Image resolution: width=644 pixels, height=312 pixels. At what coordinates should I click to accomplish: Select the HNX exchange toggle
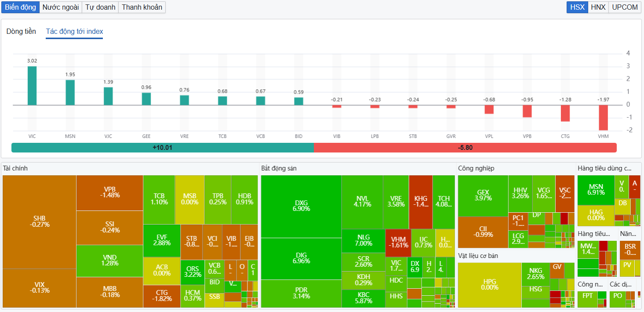(x=598, y=7)
